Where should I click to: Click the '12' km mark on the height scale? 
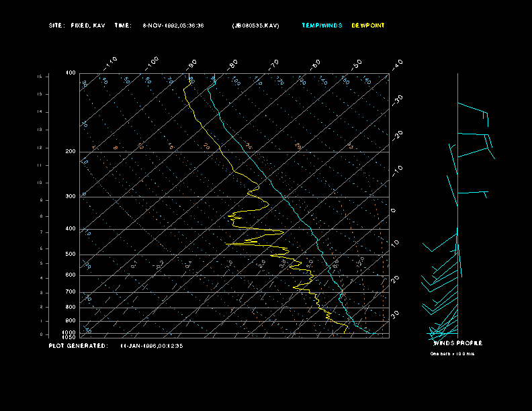tap(40, 148)
